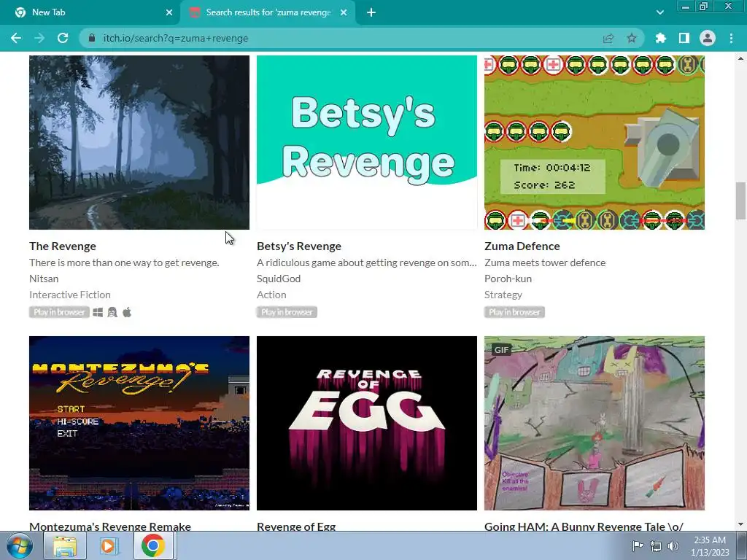The height and width of the screenshot is (560, 747).
Task: Click the Revenge of Egg title
Action: 296,526
